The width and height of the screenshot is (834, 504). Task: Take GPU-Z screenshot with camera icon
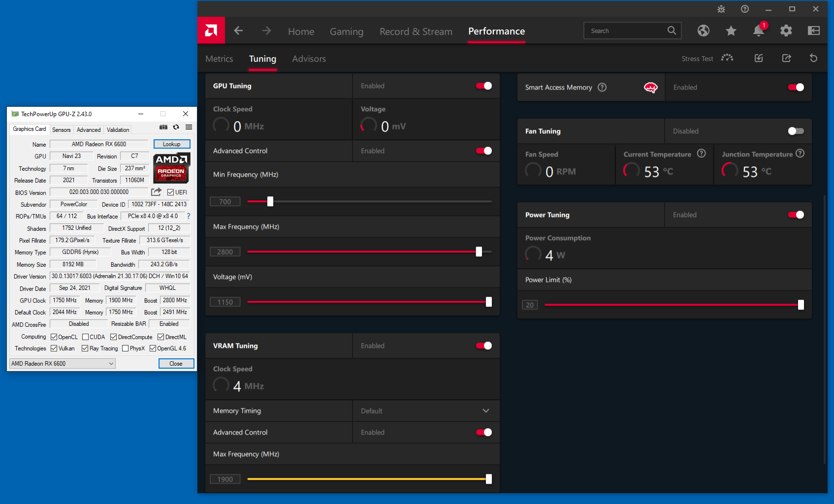163,127
